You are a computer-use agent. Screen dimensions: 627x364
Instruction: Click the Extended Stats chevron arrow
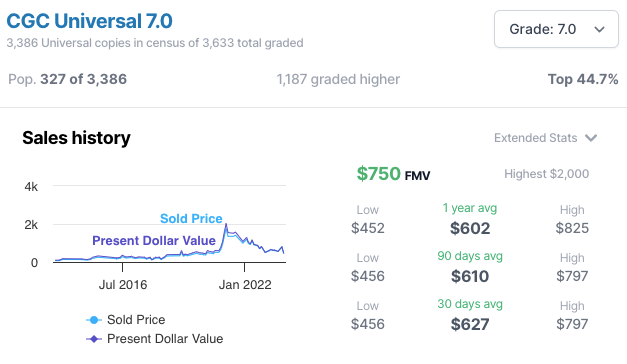pyautogui.click(x=591, y=138)
